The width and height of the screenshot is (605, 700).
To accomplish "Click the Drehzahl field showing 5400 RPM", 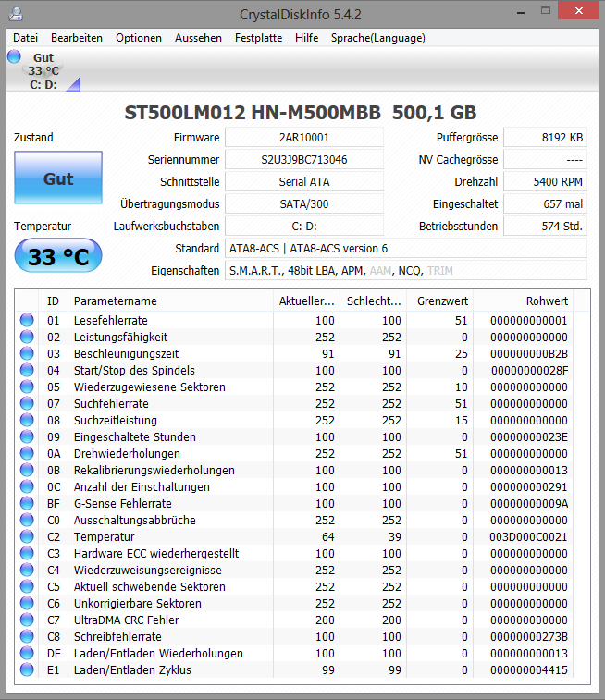I will point(545,181).
